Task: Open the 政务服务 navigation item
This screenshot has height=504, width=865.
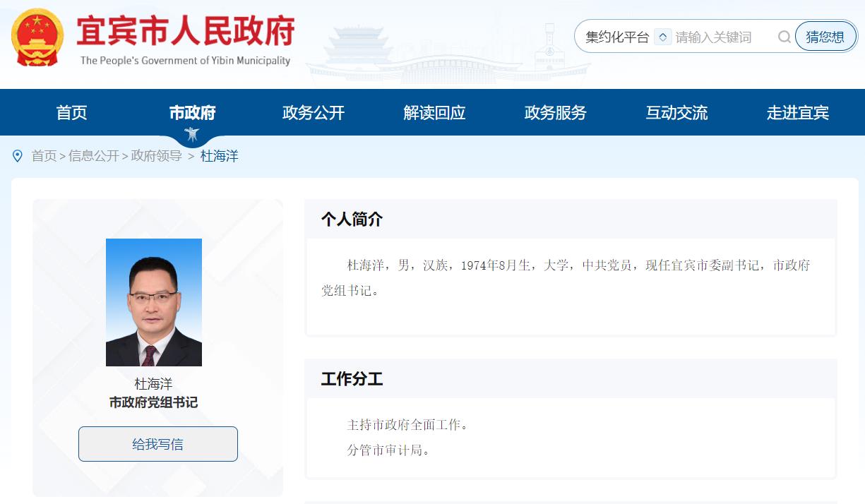Action: (x=555, y=112)
